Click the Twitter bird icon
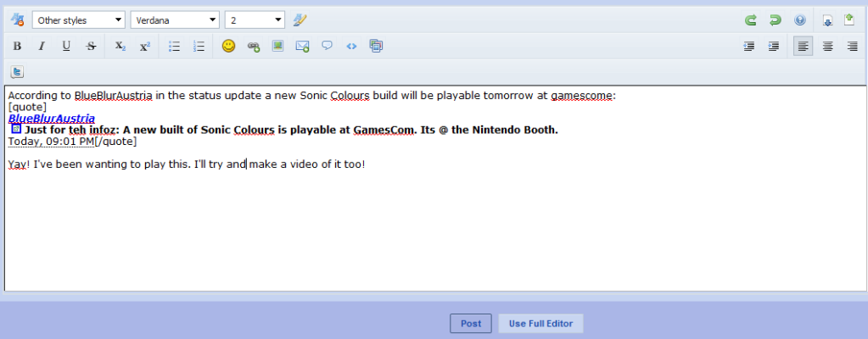868x339 pixels. [17, 72]
